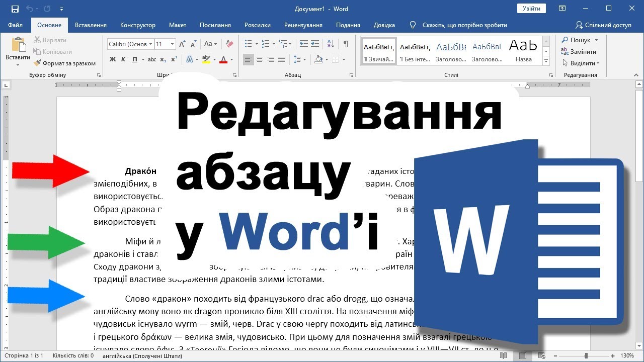This screenshot has width=644, height=362.
Task: Click the Multilevel list icon
Action: (283, 44)
